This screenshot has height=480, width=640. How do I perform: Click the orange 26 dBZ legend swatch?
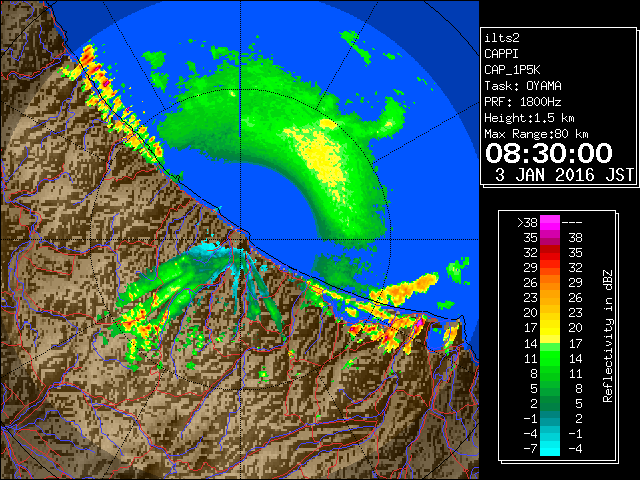click(x=550, y=283)
